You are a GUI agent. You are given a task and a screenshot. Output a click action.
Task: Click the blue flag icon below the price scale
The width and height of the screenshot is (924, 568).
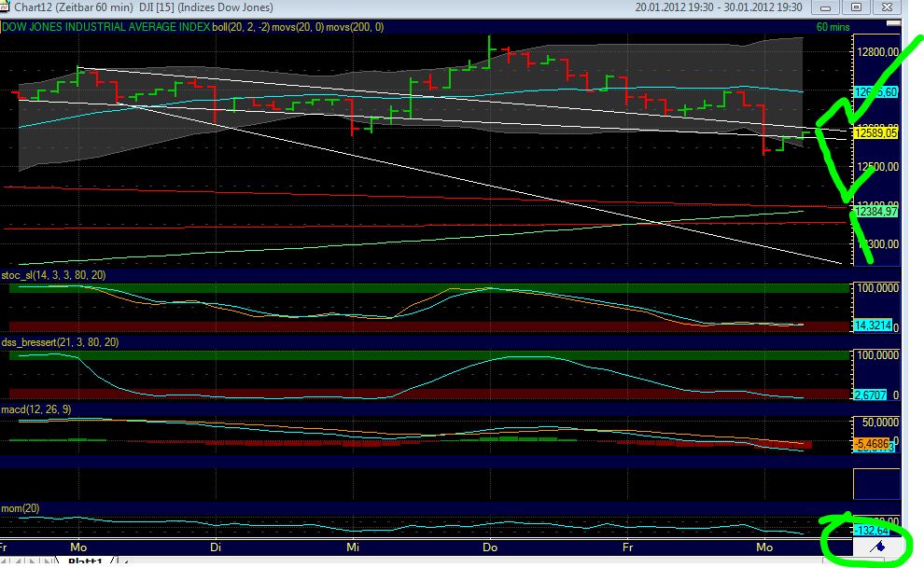[x=877, y=547]
